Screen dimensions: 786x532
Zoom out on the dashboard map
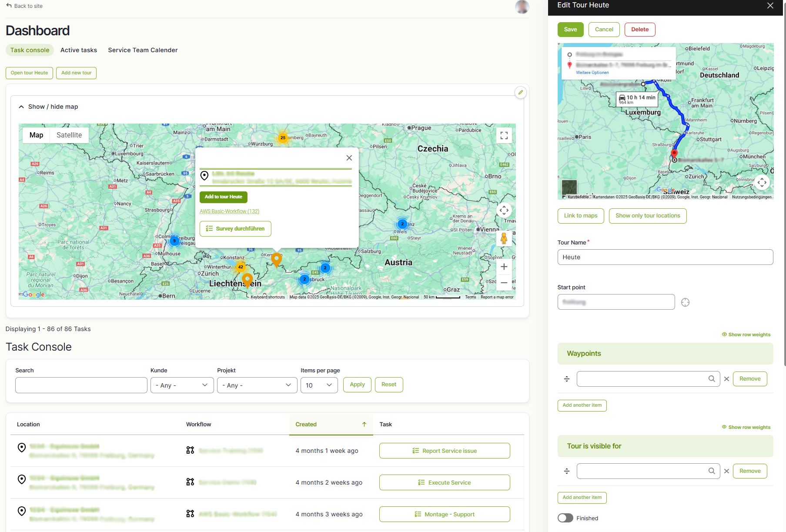(x=504, y=283)
